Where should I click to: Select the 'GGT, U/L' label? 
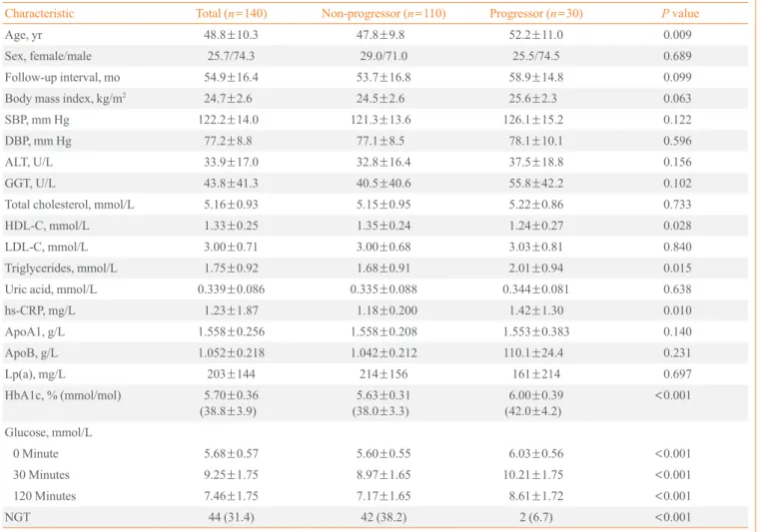pyautogui.click(x=30, y=184)
